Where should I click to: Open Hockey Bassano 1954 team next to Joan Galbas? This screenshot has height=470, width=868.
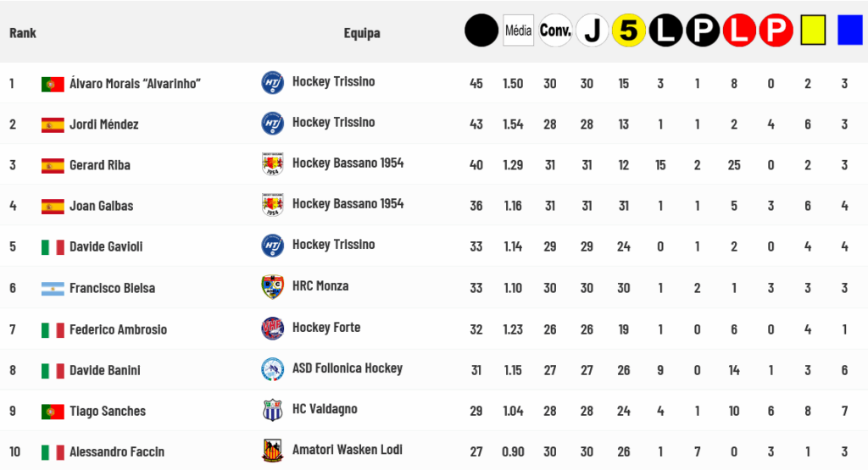pos(348,204)
